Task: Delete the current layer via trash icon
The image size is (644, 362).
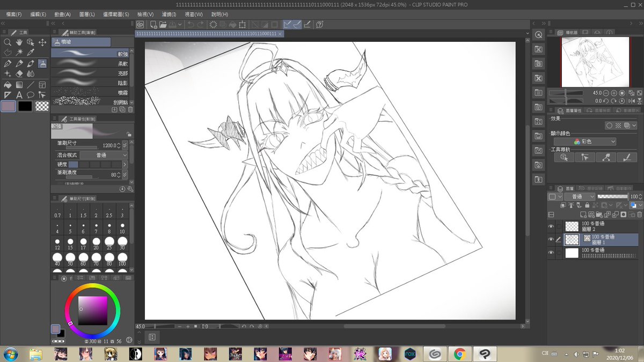Action: point(639,215)
